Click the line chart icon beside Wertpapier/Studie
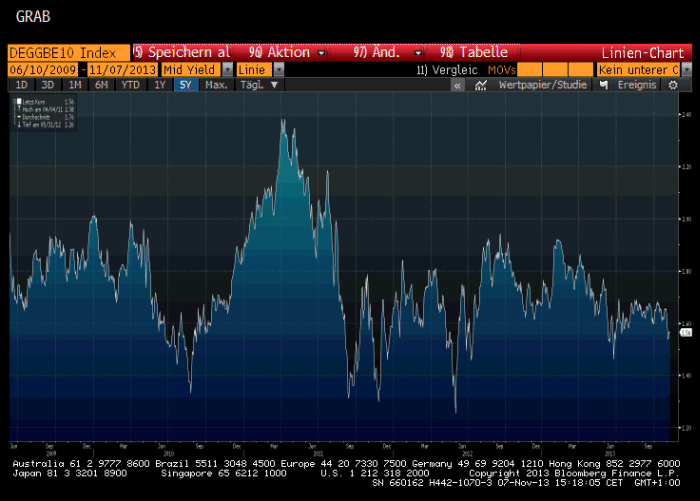This screenshot has height=501, width=700. tap(480, 86)
